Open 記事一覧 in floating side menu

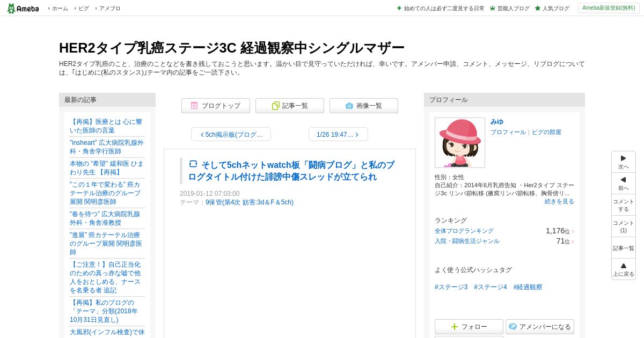[x=624, y=248]
